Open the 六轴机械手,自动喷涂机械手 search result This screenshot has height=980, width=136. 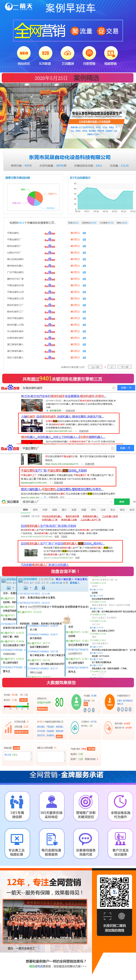click(62, 417)
